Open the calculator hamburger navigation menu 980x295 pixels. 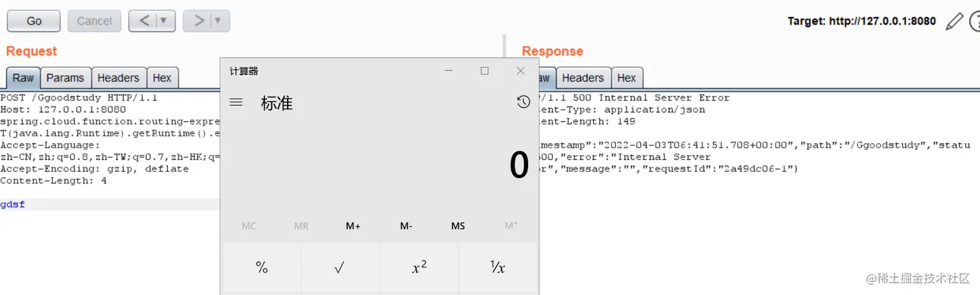click(x=237, y=102)
